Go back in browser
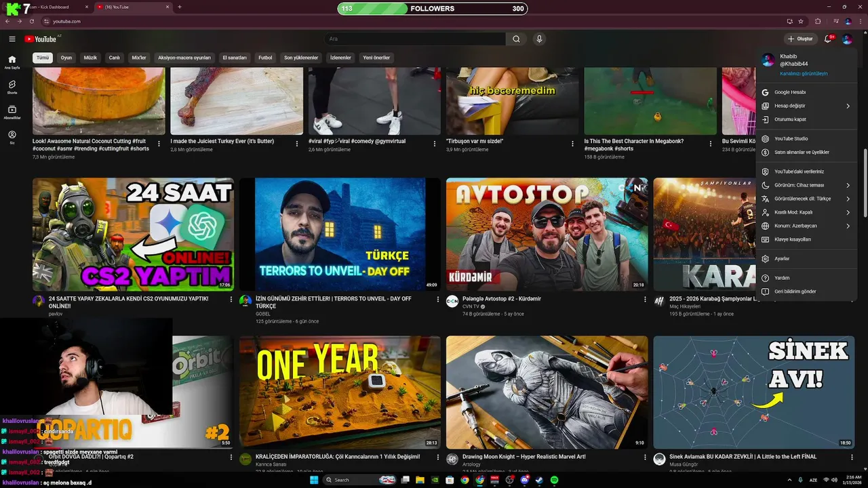The width and height of the screenshot is (868, 488). click(7, 21)
